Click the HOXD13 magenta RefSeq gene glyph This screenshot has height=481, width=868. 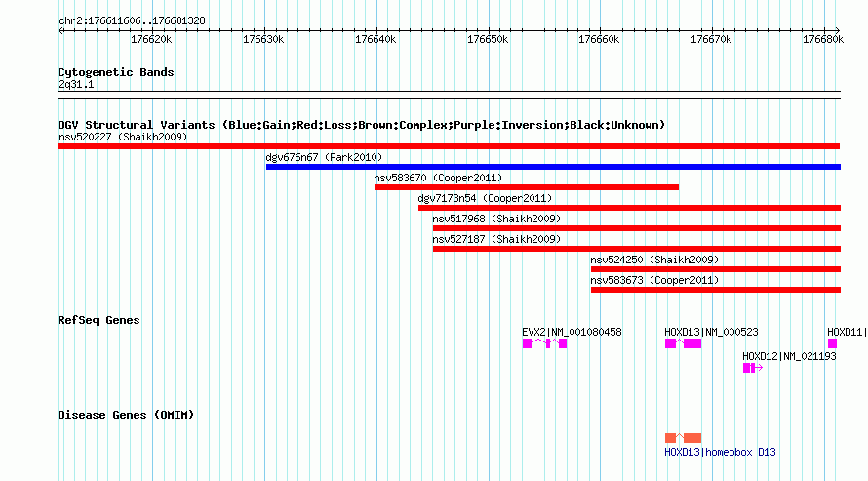click(x=683, y=343)
